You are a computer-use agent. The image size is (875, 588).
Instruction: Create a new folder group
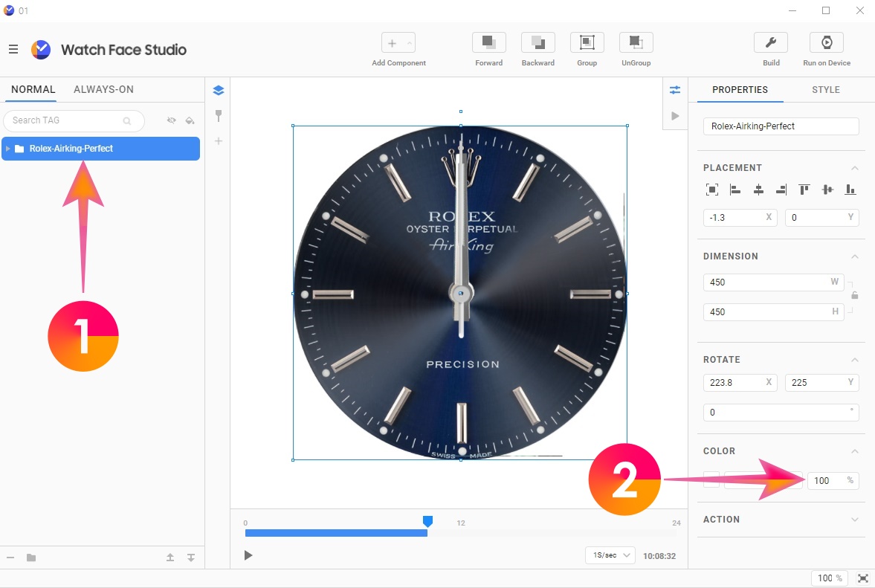click(x=31, y=558)
